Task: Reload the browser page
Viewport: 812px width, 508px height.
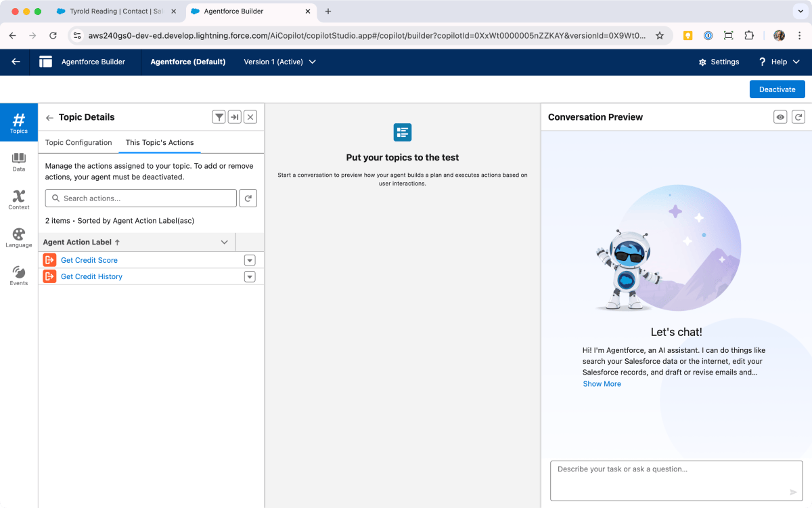Action: click(53, 35)
